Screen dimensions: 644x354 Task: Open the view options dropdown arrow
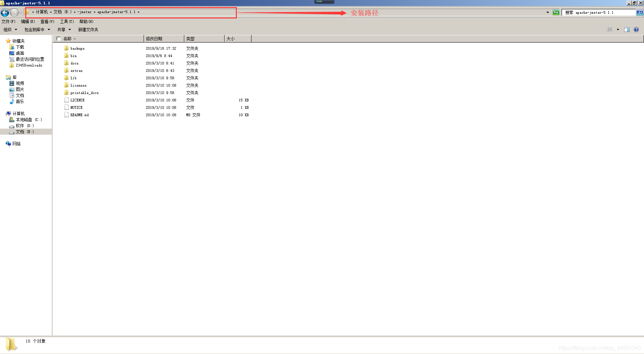[618, 30]
